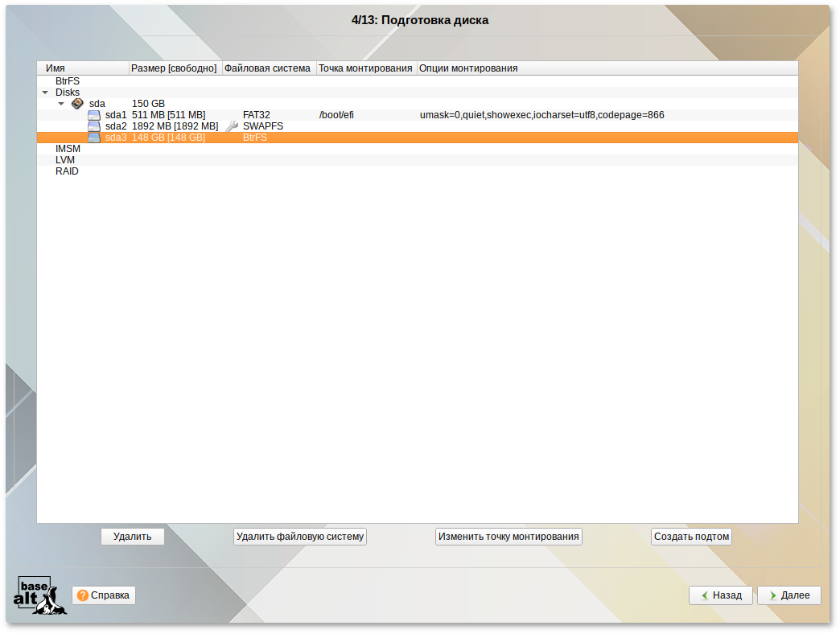Click the wrench icon beside SWAPFS
840x634 pixels.
[x=232, y=126]
